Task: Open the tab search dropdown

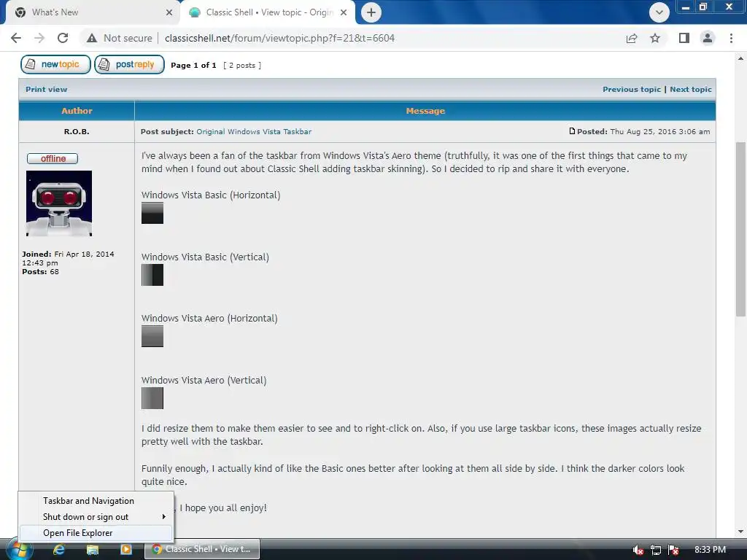Action: [x=659, y=12]
